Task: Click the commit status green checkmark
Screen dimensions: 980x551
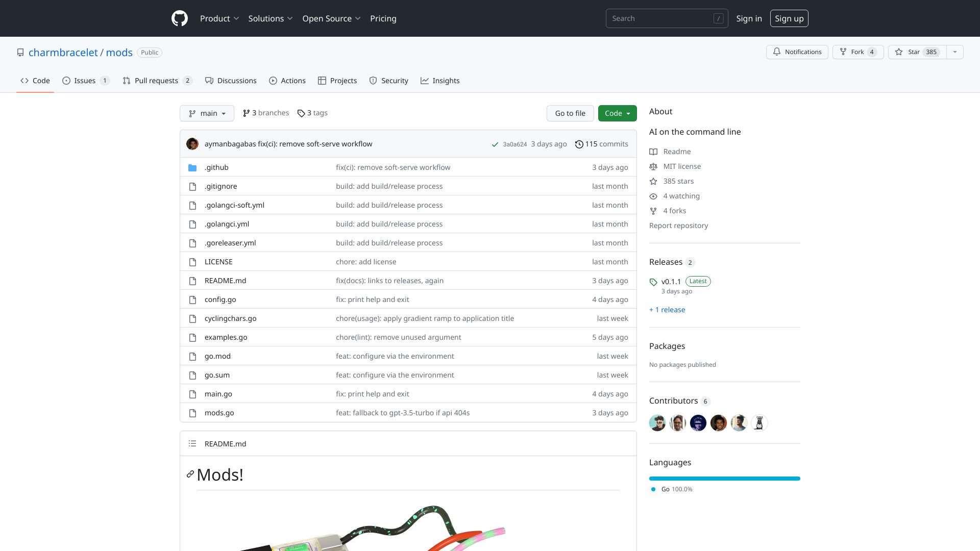Action: [x=495, y=144]
